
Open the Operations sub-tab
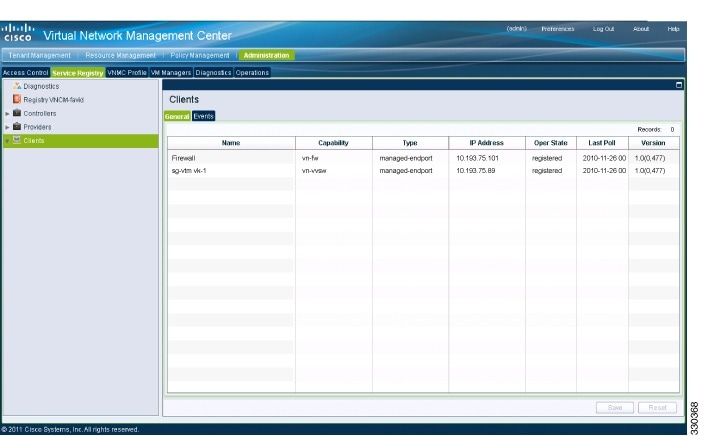pos(252,72)
